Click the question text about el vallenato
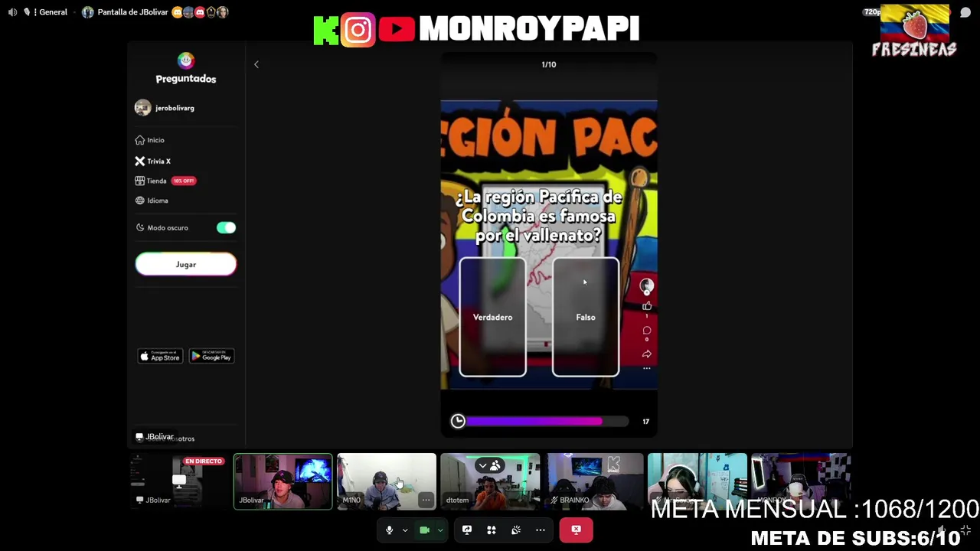 [538, 217]
